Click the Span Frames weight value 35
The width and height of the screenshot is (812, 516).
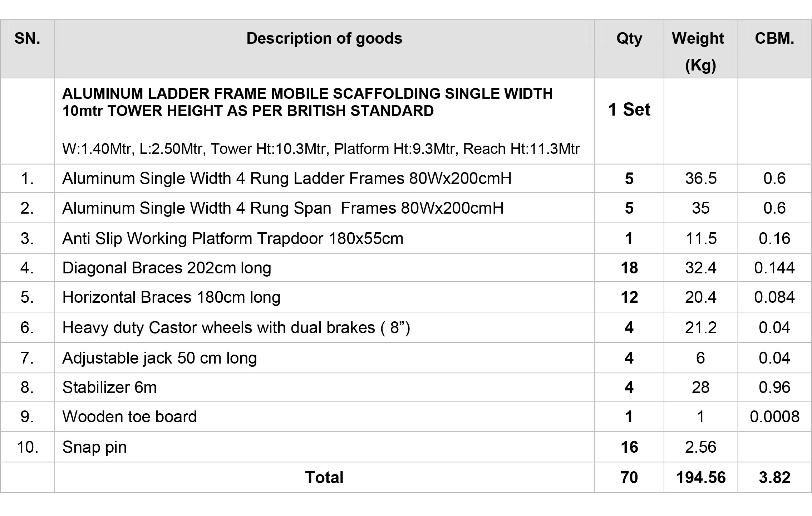click(x=701, y=208)
